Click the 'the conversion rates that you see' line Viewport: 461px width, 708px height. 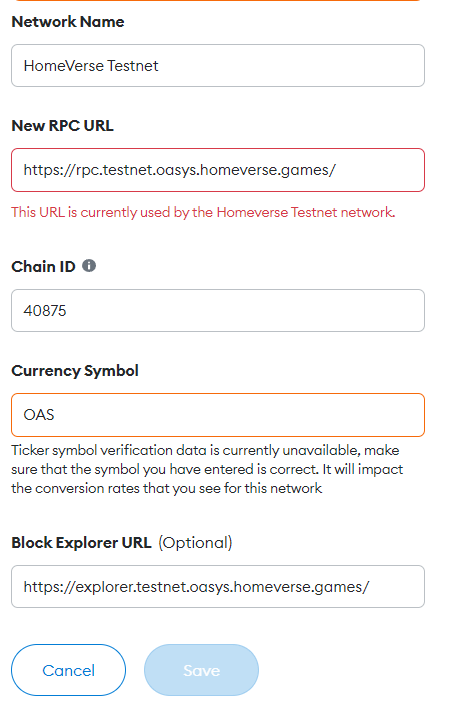(x=167, y=488)
